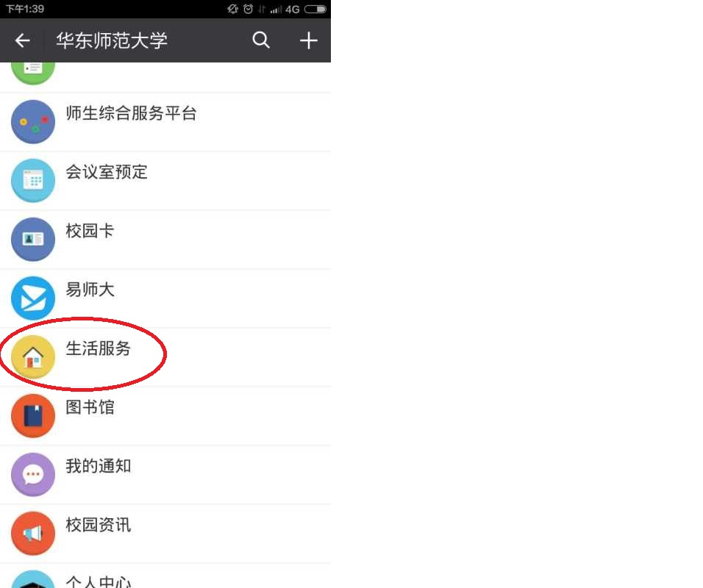
Task: Tap the back arrow in header
Action: pyautogui.click(x=22, y=40)
